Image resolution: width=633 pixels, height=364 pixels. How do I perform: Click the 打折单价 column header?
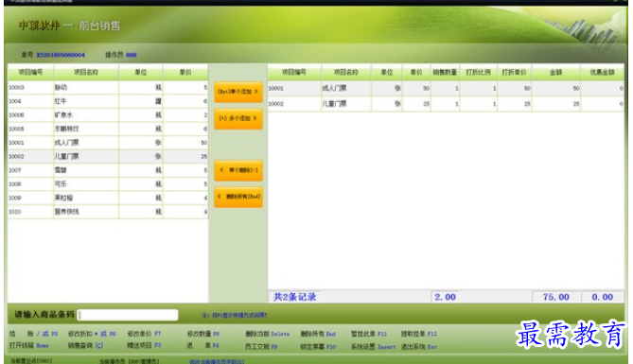coord(515,72)
